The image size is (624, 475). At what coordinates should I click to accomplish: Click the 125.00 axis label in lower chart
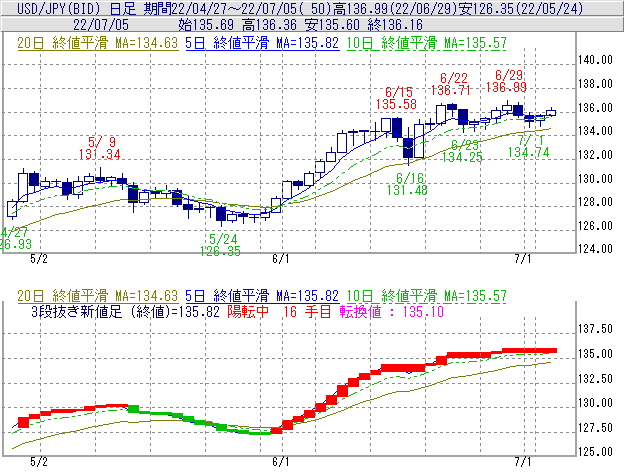[595, 452]
